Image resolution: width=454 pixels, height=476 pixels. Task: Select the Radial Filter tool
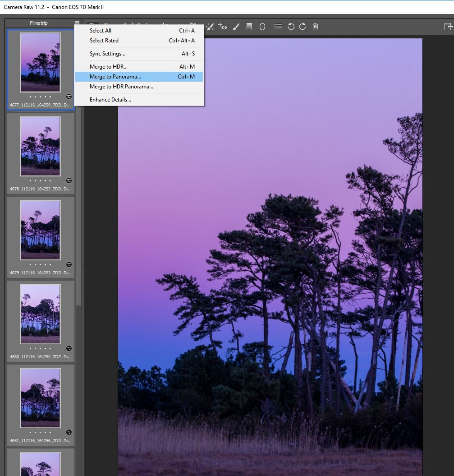click(x=262, y=27)
